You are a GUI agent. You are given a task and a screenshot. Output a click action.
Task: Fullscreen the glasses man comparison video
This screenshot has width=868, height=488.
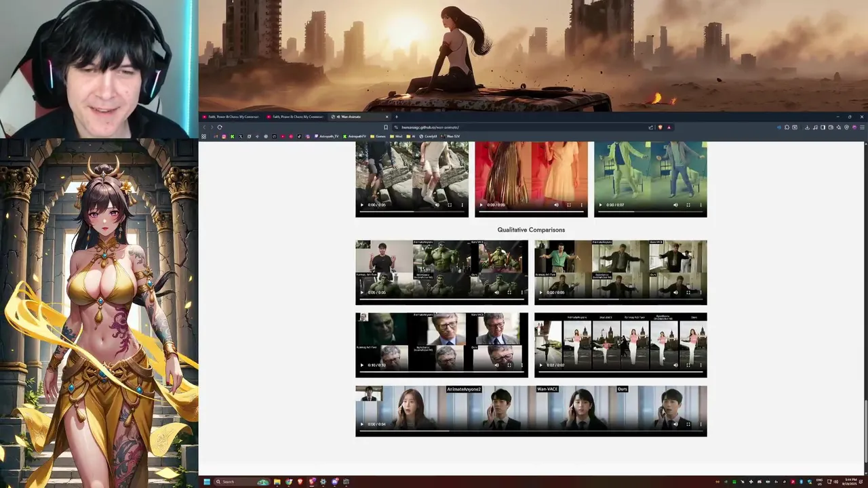pos(509,365)
